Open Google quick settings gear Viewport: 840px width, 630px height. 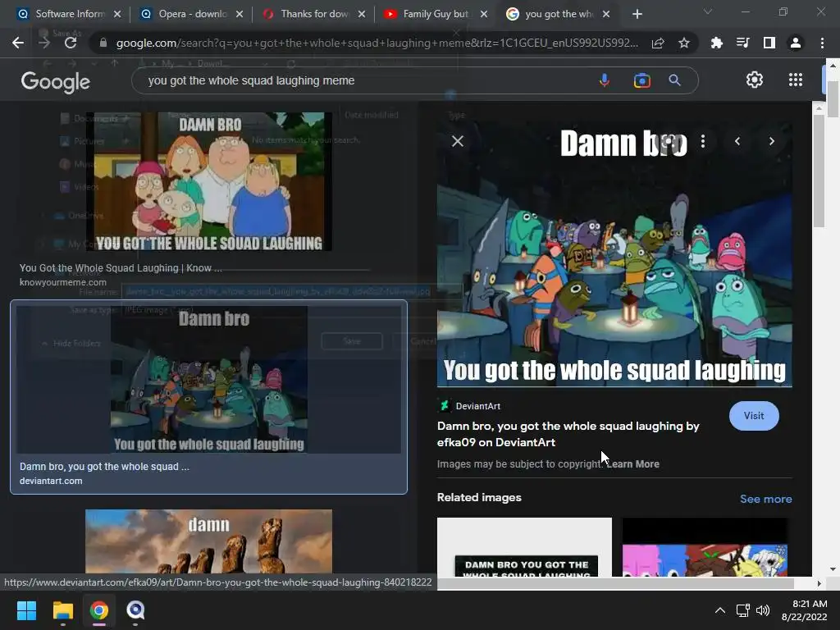pyautogui.click(x=755, y=80)
